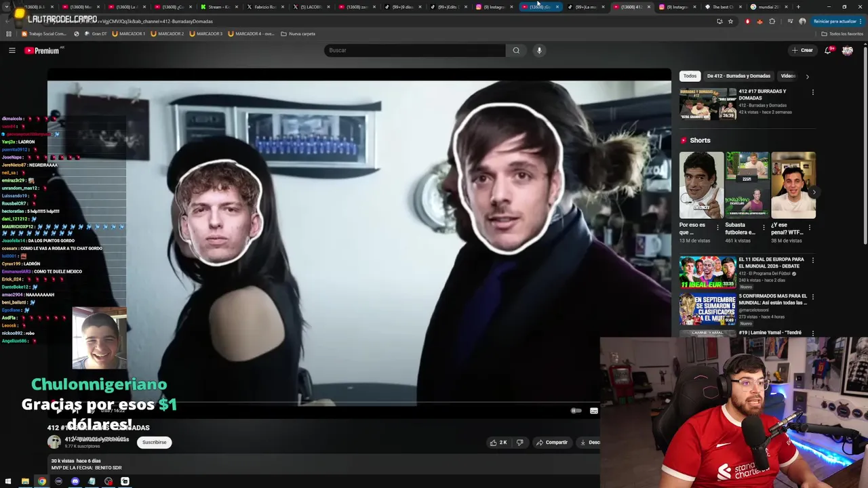Toggle the autoplay switch in the player
This screenshot has width=868, height=488.
coord(576,411)
